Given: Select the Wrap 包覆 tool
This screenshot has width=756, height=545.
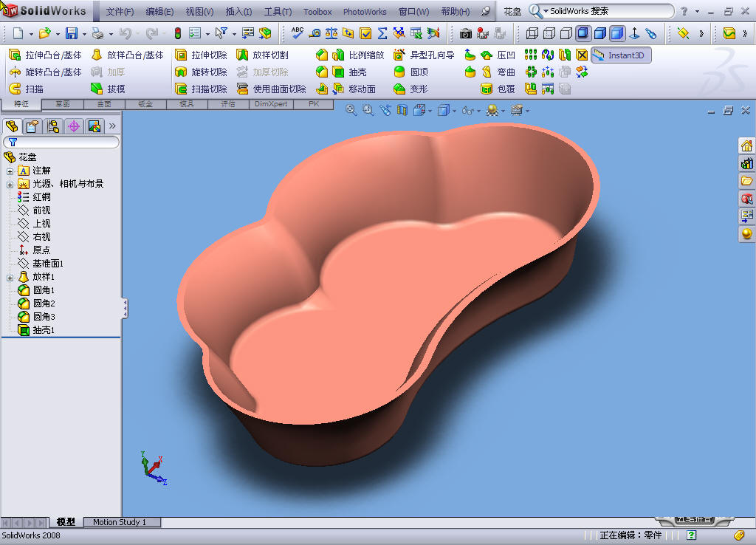Looking at the screenshot, I should coord(498,89).
